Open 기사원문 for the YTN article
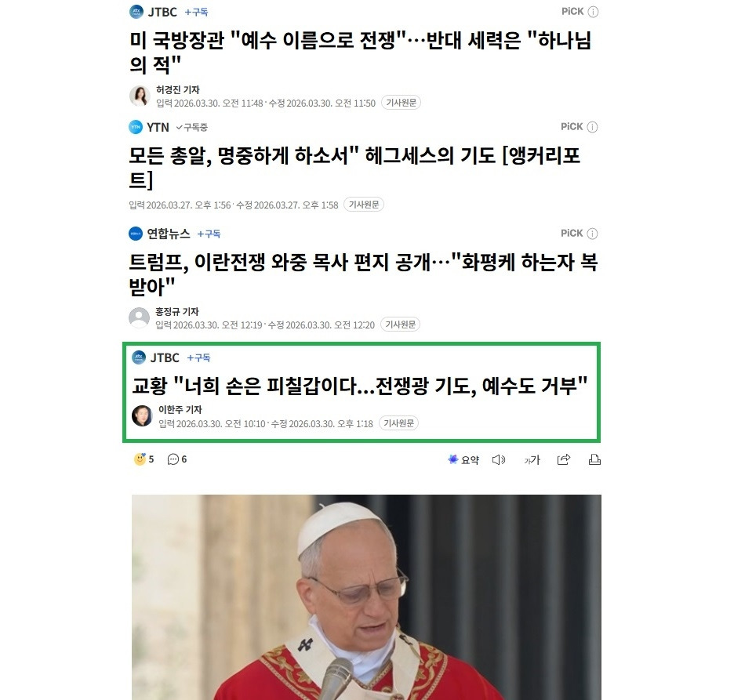Image resolution: width=734 pixels, height=700 pixels. pos(364,205)
